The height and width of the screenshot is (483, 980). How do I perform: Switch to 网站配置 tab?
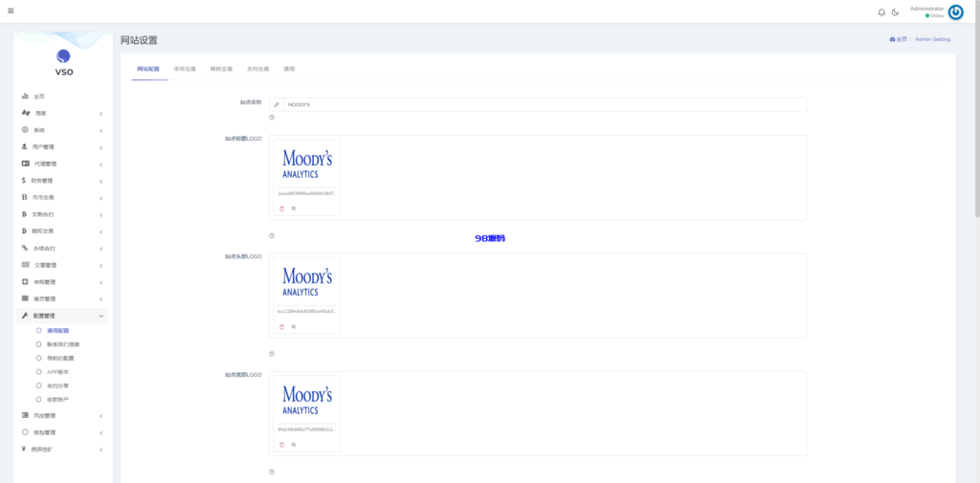[148, 69]
